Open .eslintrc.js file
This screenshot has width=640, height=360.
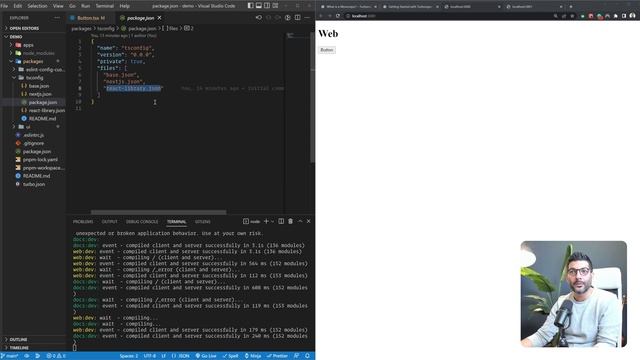coord(33,135)
